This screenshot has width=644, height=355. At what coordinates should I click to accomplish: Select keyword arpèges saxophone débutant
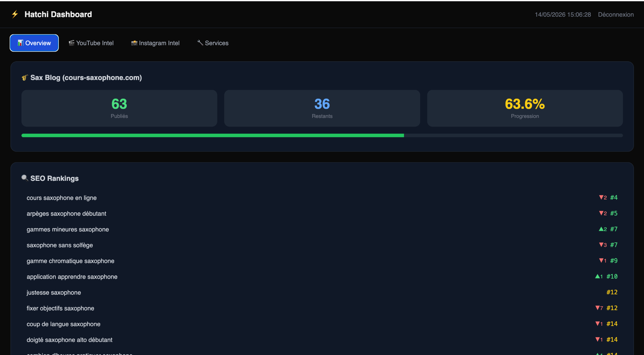coord(66,214)
